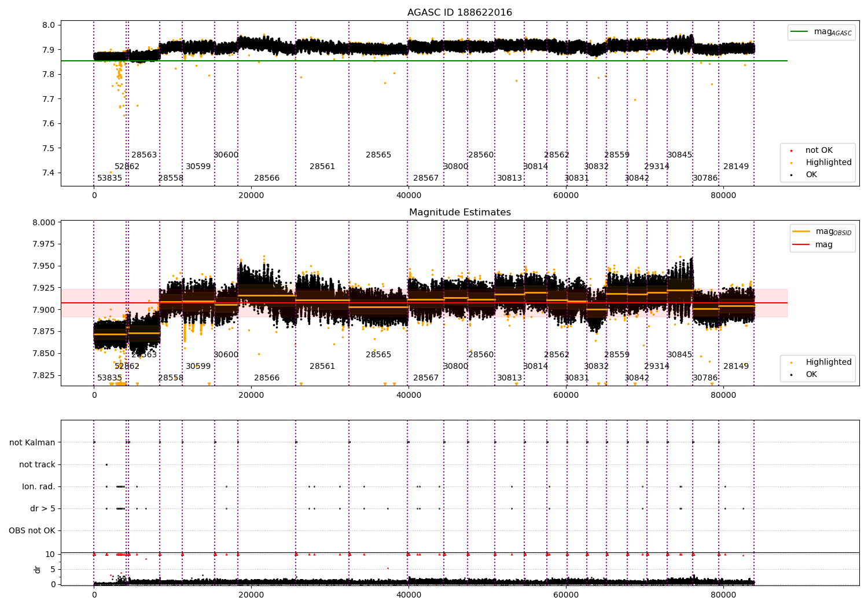Click OBSID label 28566 in Magnitude Estimates plot

[267, 378]
